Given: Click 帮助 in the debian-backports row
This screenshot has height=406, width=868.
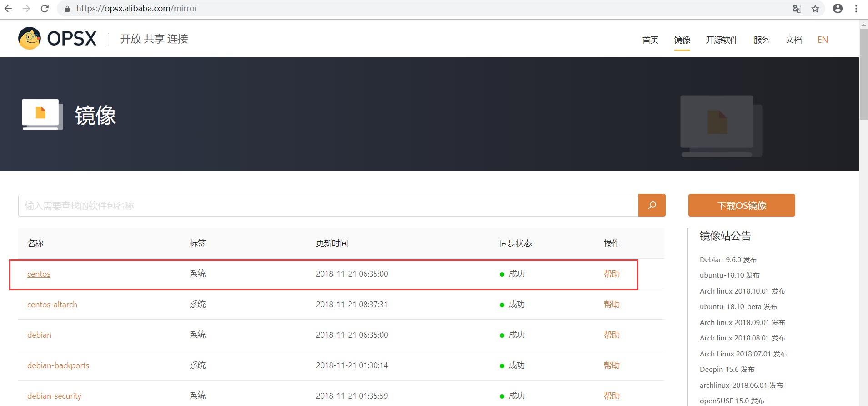Looking at the screenshot, I should point(612,365).
